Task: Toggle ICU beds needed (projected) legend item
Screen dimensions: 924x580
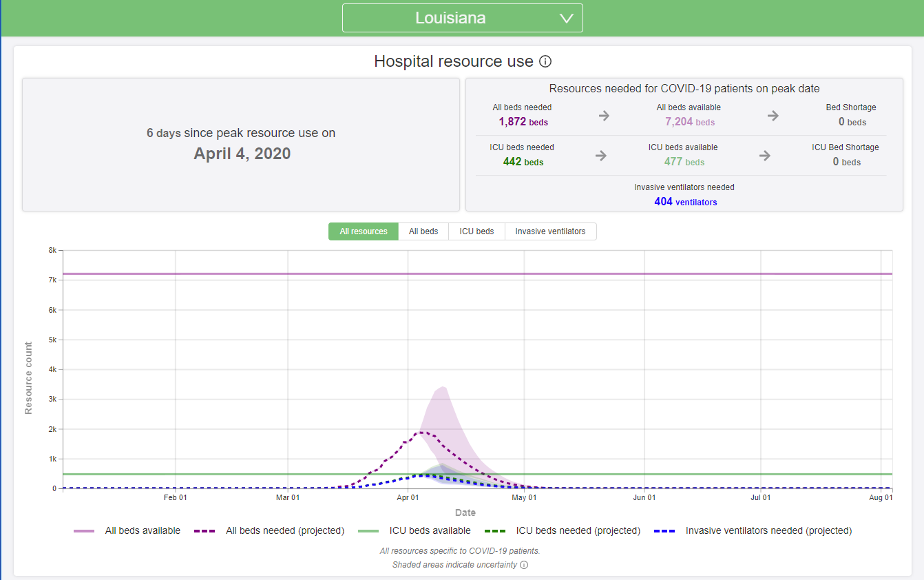Action: point(563,531)
